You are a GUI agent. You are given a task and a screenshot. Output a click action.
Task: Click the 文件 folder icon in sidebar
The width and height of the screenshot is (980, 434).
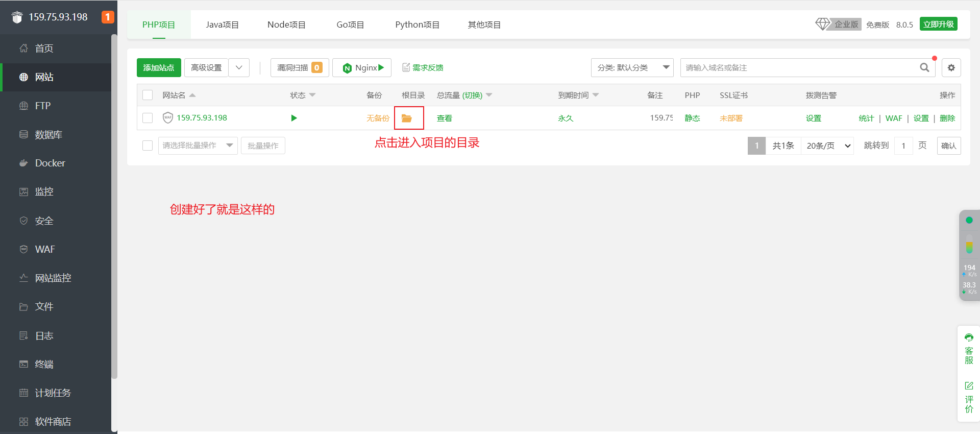click(23, 306)
